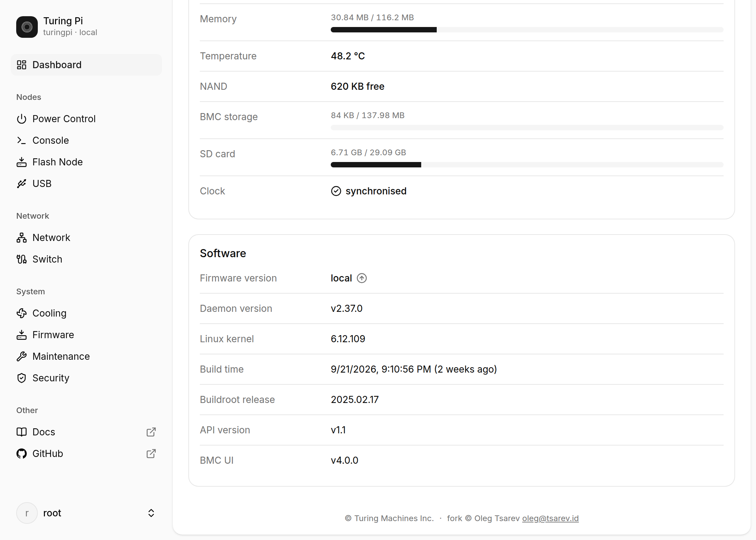Click the Flash Node download icon
756x540 pixels.
pyautogui.click(x=22, y=162)
